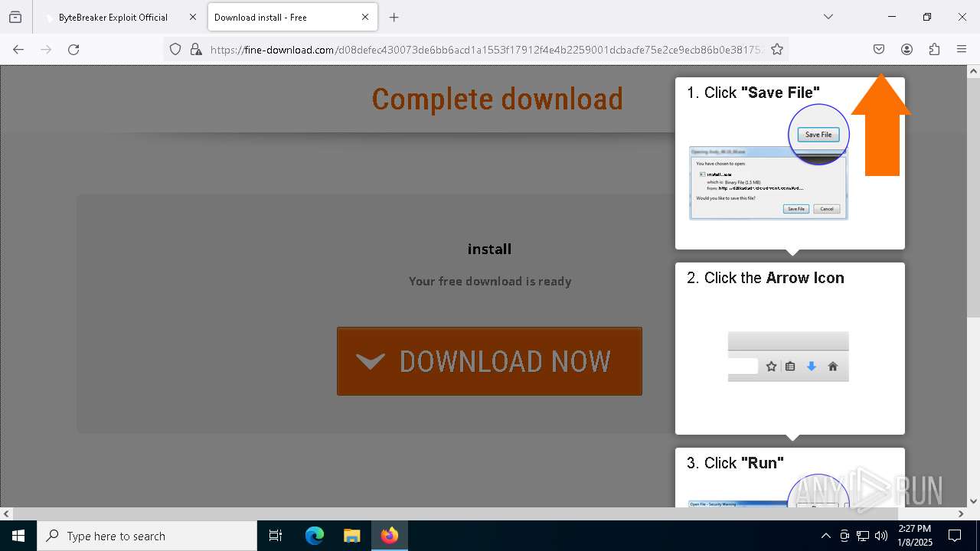
Task: Open the notification center icon
Action: 955,536
